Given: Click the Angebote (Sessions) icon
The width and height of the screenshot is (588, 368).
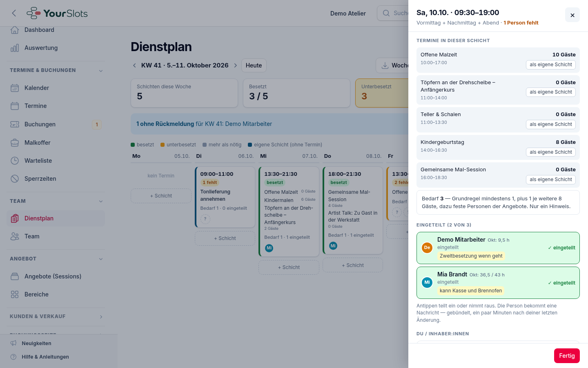Looking at the screenshot, I should click(x=15, y=276).
